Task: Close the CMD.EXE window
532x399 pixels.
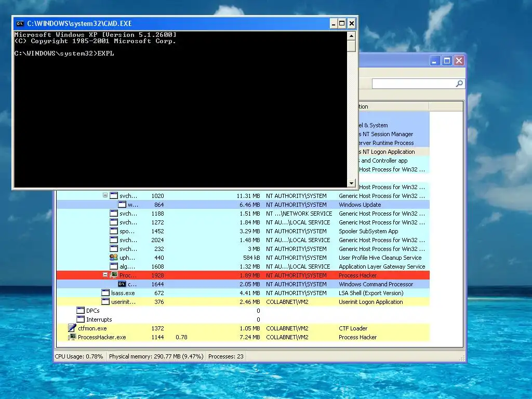Action: [x=352, y=23]
